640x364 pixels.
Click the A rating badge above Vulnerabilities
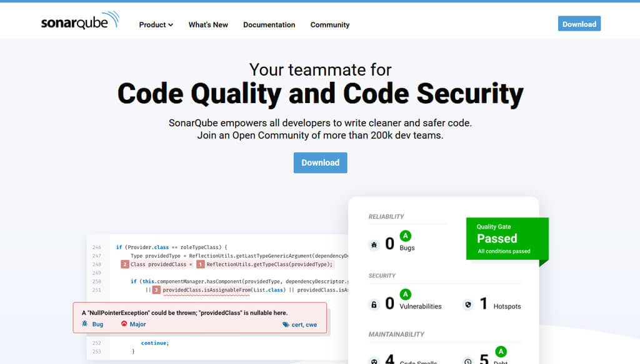[x=405, y=294]
